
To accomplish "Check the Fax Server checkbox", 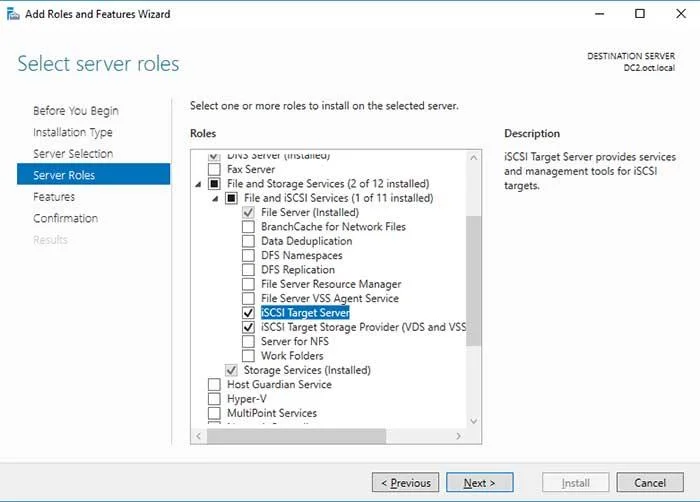I will (214, 169).
